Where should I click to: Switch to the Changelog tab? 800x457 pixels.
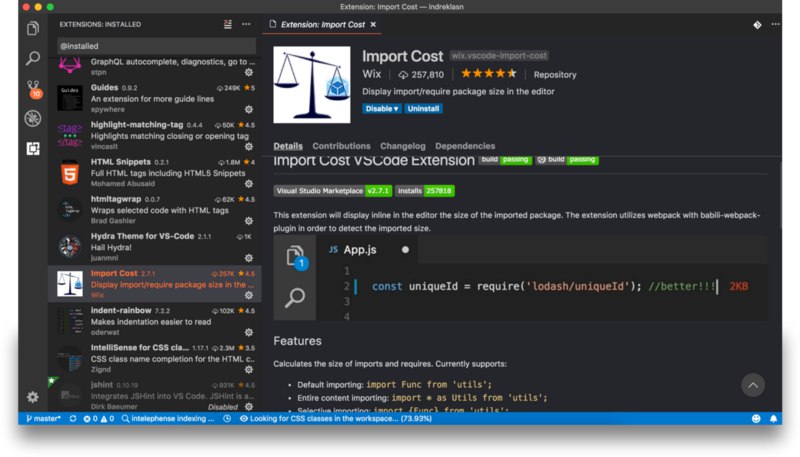403,146
